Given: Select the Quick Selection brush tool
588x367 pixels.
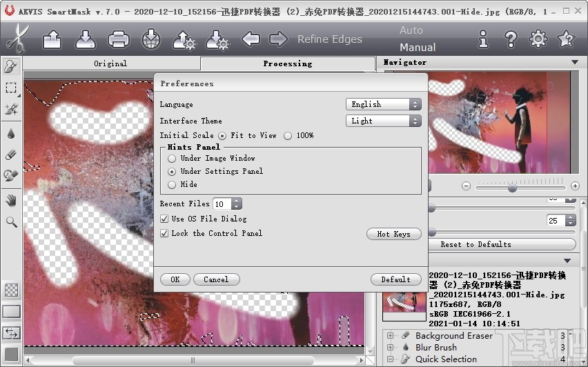Looking at the screenshot, I should [11, 66].
